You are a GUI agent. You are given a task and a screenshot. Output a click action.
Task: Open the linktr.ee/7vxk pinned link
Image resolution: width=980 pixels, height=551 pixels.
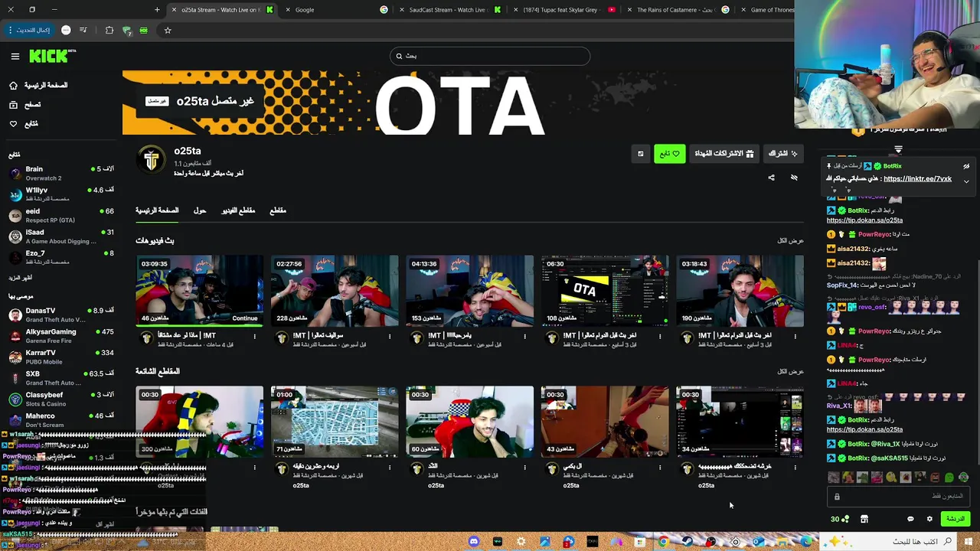pos(917,179)
